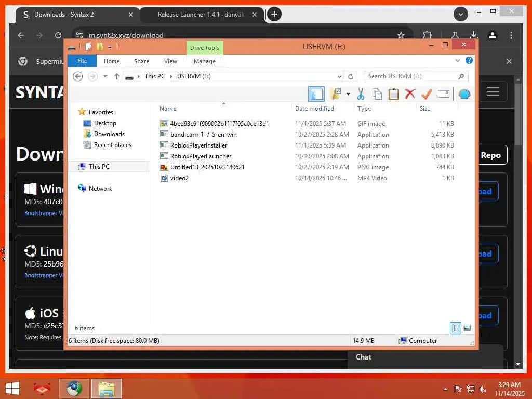Click the Rename toolbar icon
Image resolution: width=532 pixels, height=399 pixels.
[x=444, y=94]
